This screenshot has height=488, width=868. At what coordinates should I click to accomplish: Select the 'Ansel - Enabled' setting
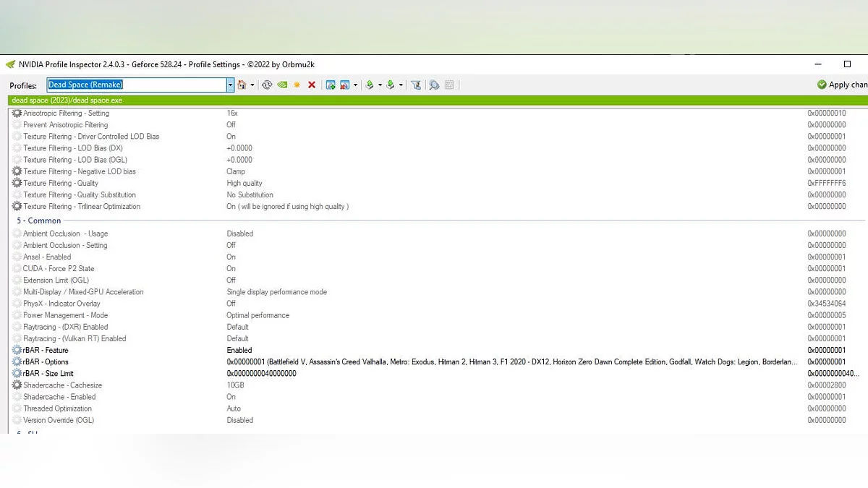pos(47,257)
